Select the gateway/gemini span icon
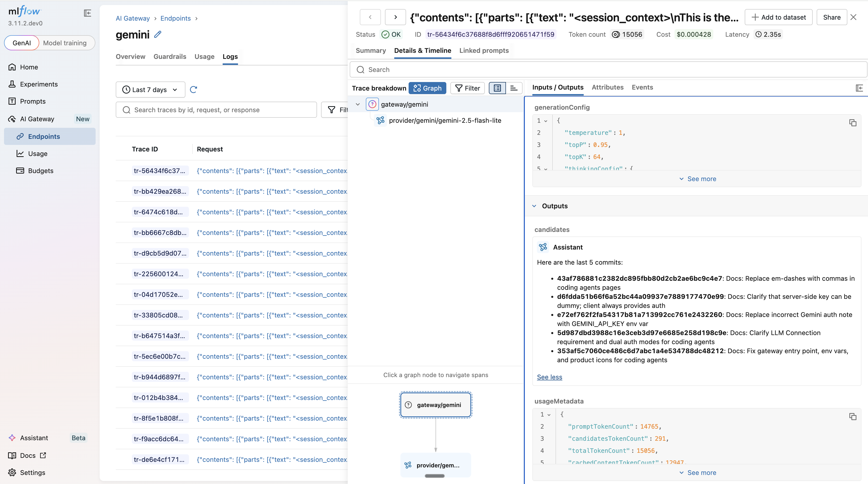 (372, 104)
